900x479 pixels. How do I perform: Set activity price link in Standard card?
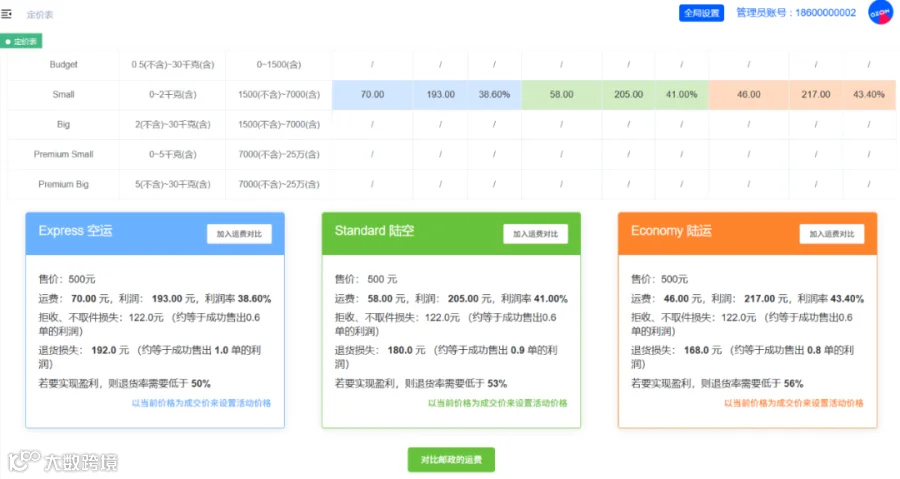coord(498,403)
